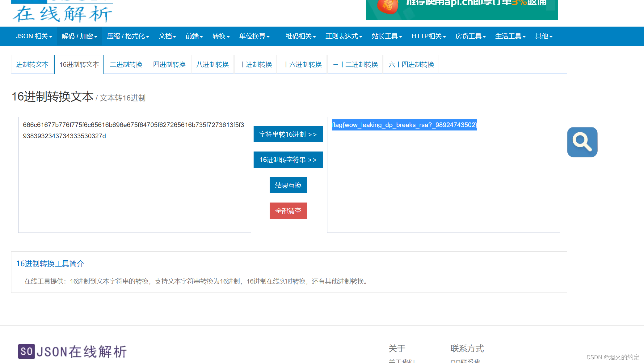
Task: Expand the 解码 / 加密 dropdown menu
Action: 80,36
